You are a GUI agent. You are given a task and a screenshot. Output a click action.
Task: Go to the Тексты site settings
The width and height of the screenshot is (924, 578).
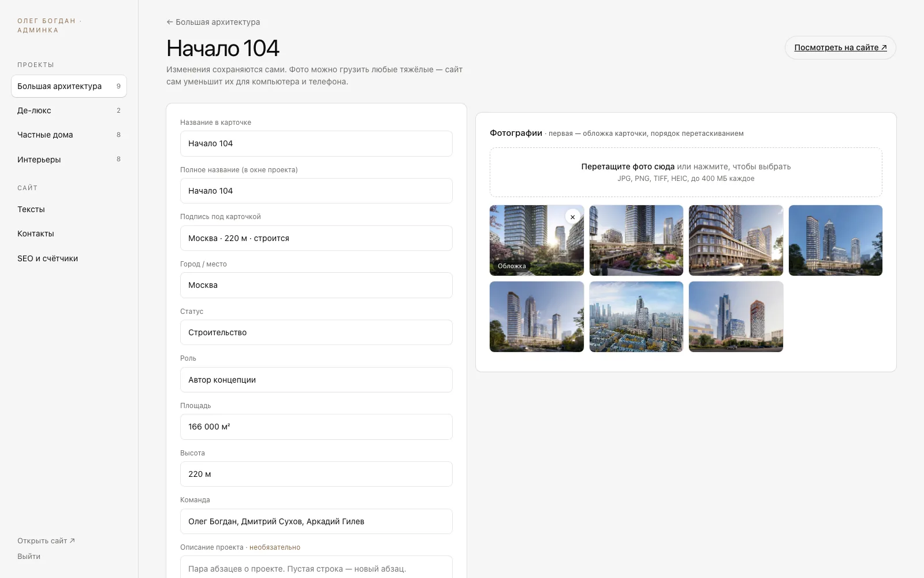point(69,209)
